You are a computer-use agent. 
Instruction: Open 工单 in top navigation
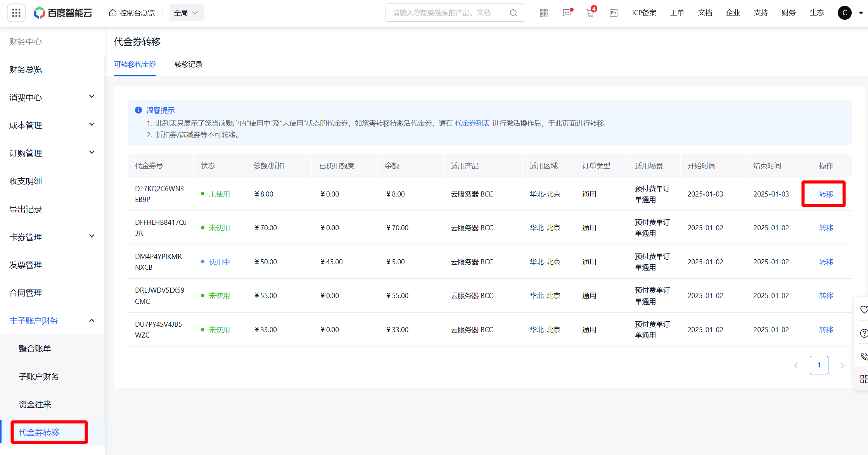pos(677,13)
